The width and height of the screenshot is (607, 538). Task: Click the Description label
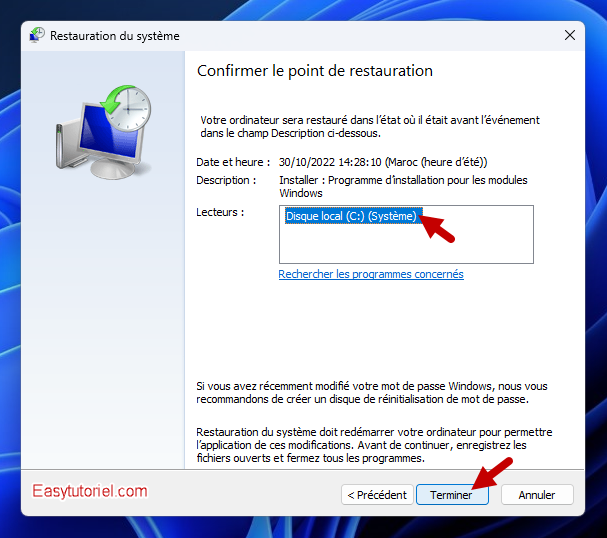tap(226, 180)
